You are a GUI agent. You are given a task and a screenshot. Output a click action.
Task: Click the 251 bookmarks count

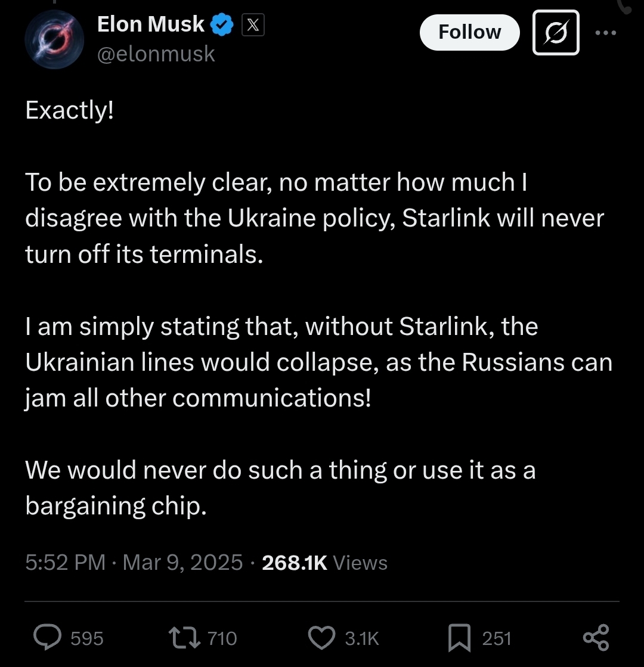point(497,638)
